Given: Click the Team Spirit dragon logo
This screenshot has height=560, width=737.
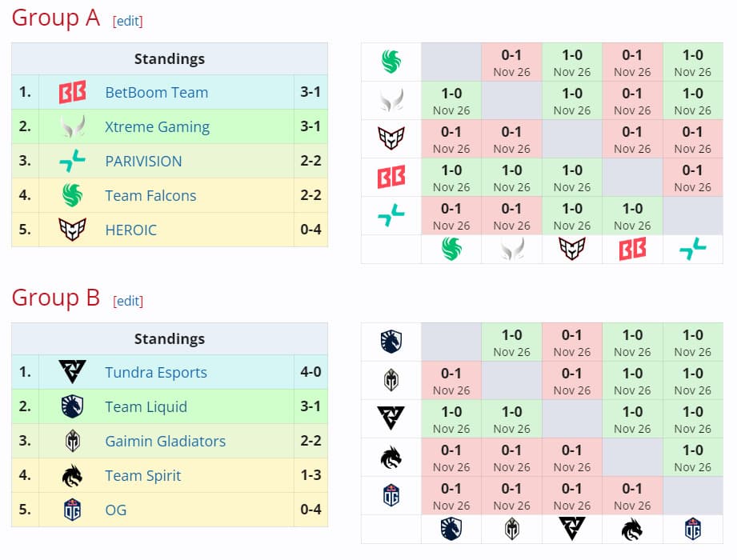Looking at the screenshot, I should pyautogui.click(x=72, y=475).
